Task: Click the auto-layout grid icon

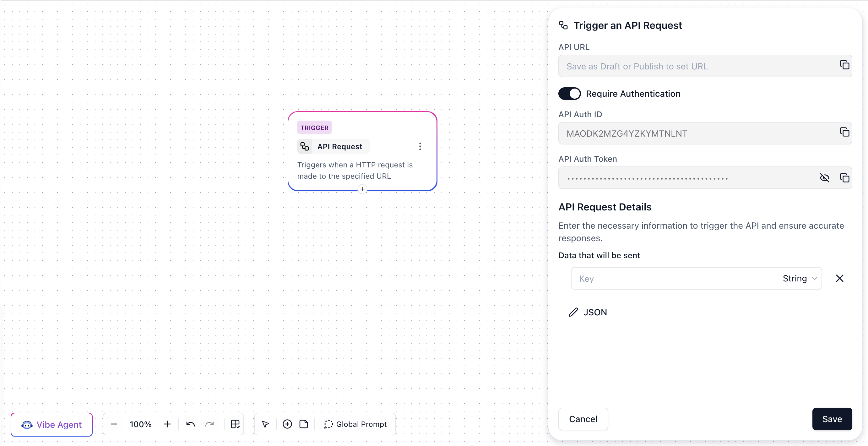Action: (x=235, y=424)
